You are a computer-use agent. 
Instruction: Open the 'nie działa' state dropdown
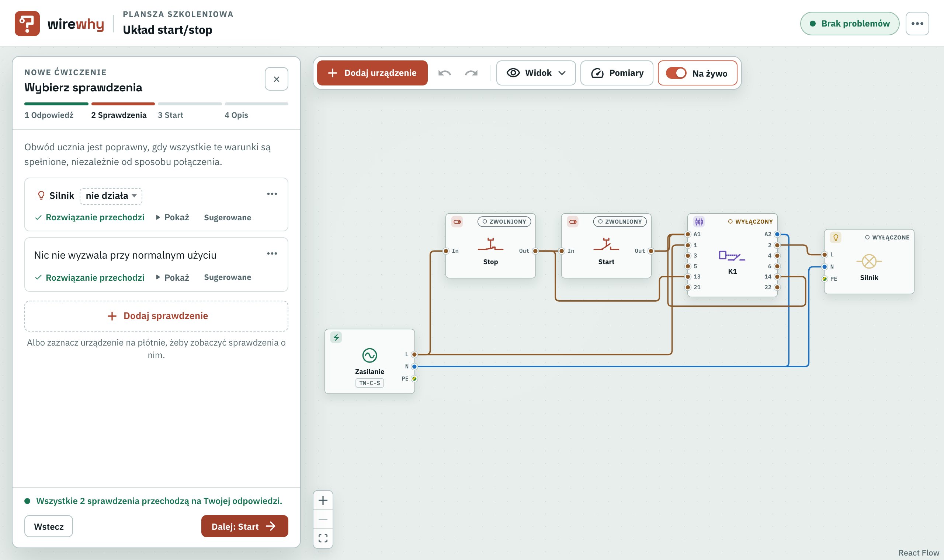pyautogui.click(x=111, y=196)
